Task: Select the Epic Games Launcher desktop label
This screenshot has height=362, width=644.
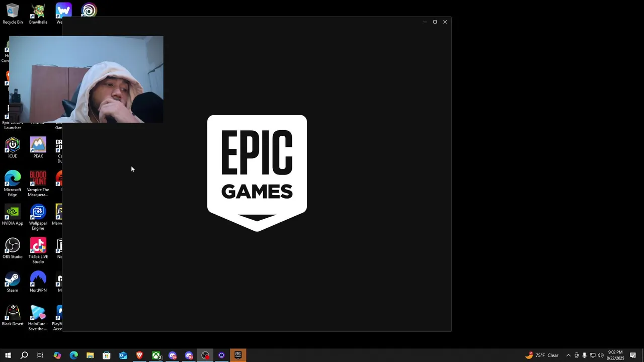Action: tap(13, 125)
